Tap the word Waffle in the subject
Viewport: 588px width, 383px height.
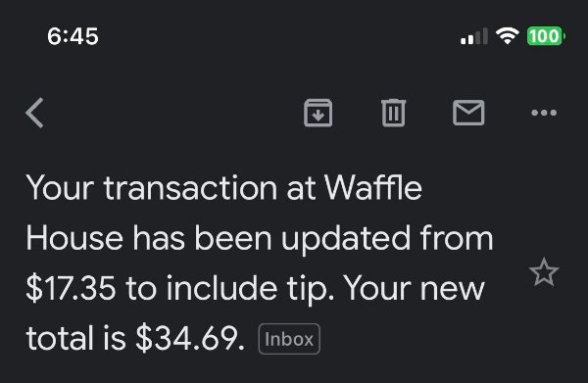click(373, 187)
